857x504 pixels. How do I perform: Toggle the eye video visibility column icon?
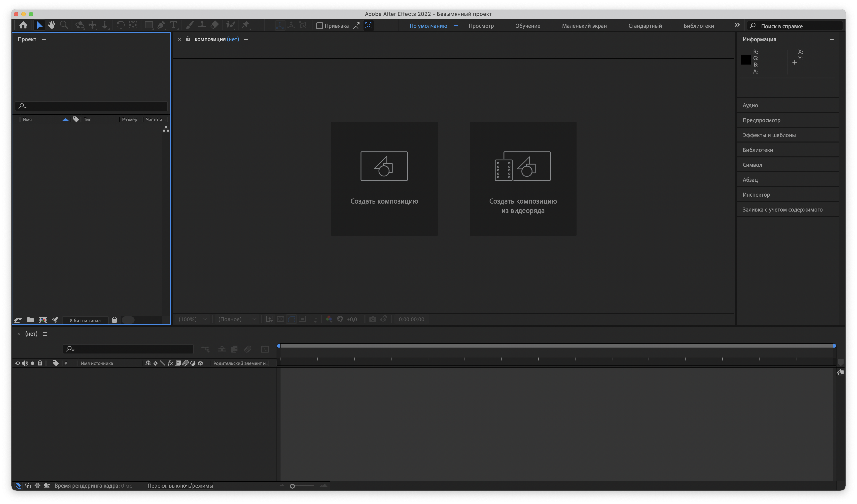point(18,363)
